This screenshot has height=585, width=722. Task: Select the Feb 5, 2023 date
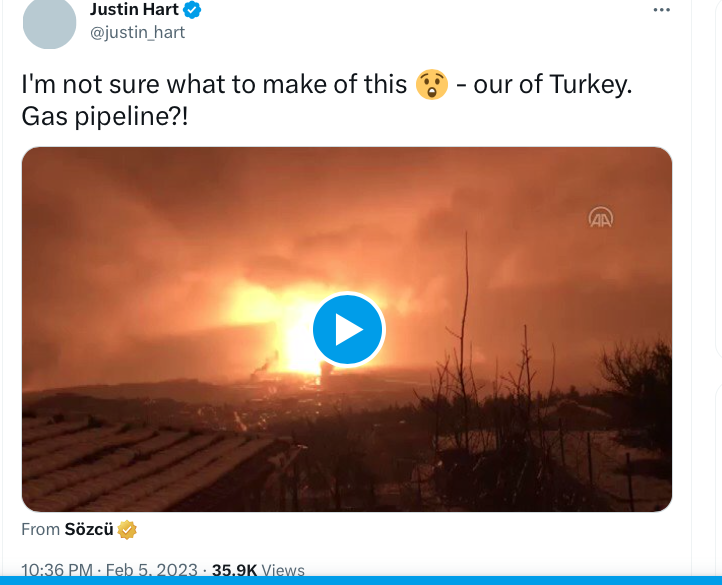point(151,571)
